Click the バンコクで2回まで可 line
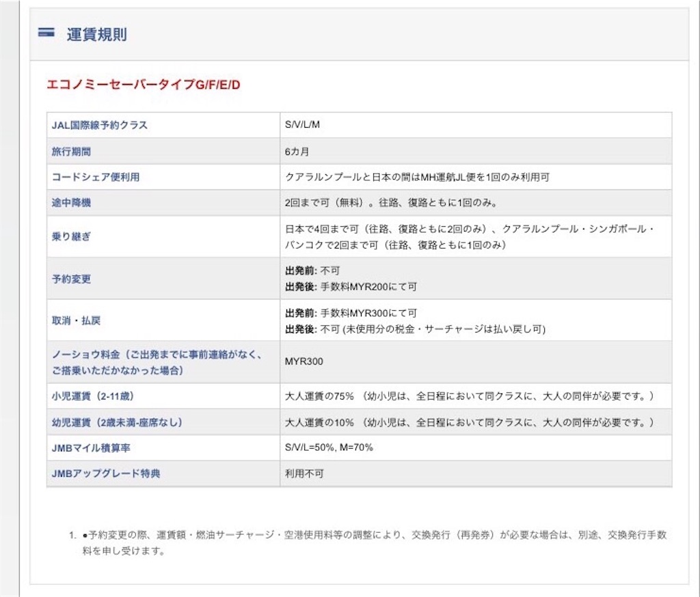This screenshot has width=700, height=597. (x=396, y=245)
